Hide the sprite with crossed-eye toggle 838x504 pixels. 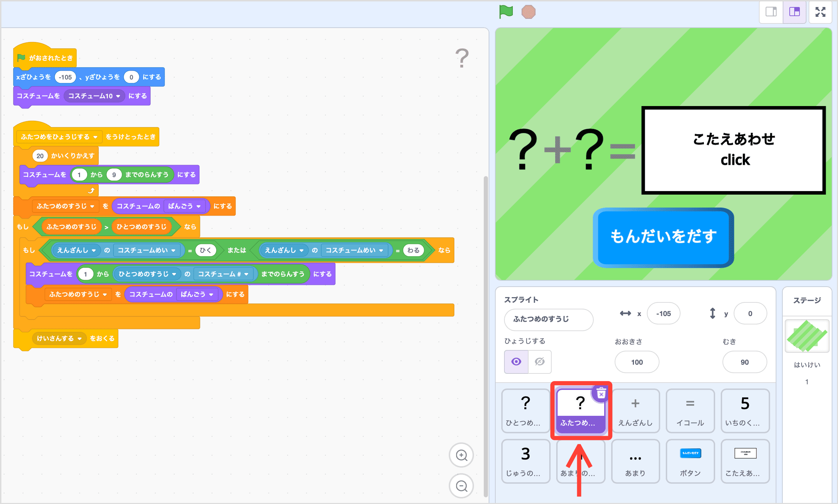point(539,362)
